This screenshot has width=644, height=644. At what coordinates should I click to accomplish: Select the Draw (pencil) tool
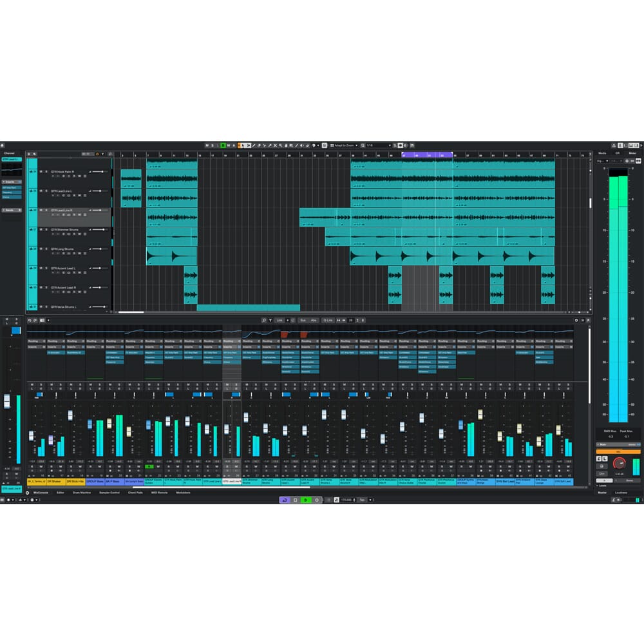click(x=254, y=145)
